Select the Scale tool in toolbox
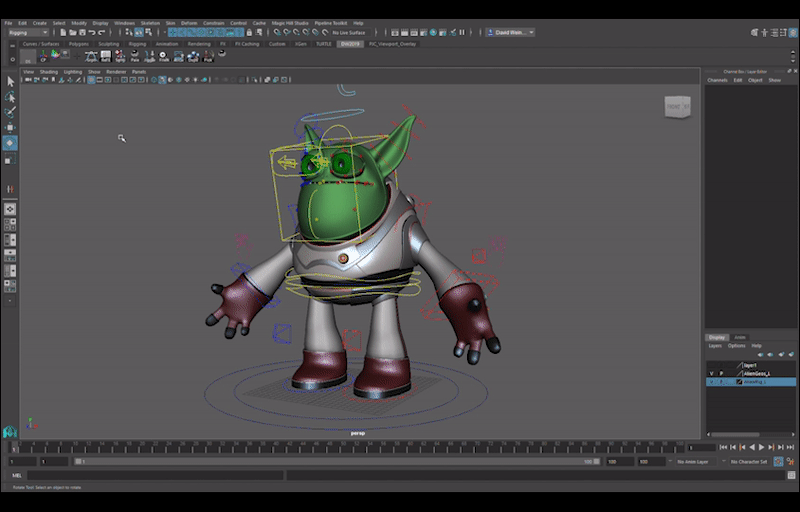Image resolution: width=800 pixels, height=512 pixels. [10, 160]
